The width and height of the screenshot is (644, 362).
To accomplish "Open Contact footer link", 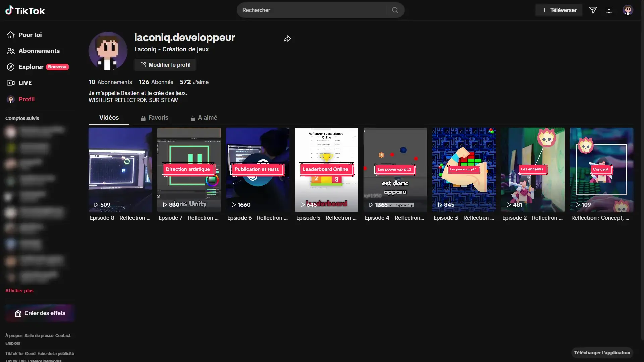I will (x=63, y=336).
